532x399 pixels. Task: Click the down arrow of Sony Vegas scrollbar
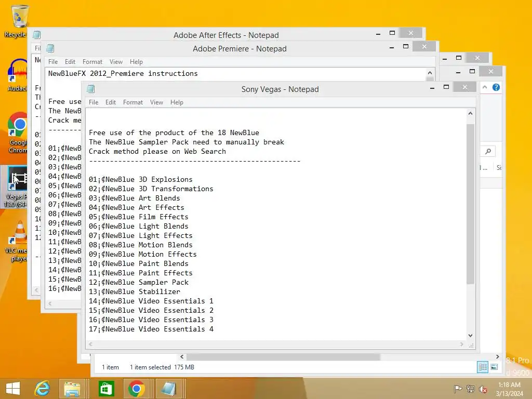coord(470,336)
